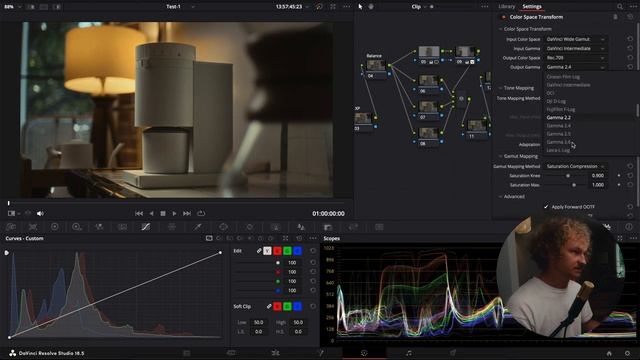Viewport: 640px width, 360px height.
Task: Open the Output Color Space dropdown
Action: (576, 58)
